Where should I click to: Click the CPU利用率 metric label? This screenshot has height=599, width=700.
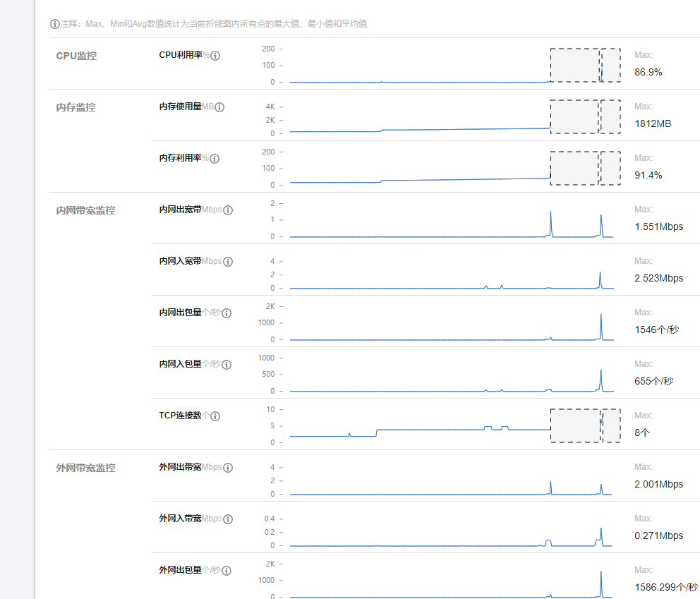(x=181, y=55)
